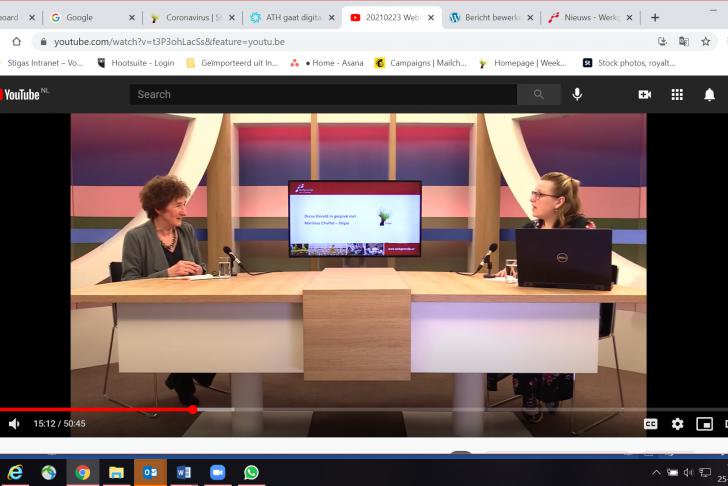The height and width of the screenshot is (486, 728).
Task: Open Word from the taskbar
Action: (x=184, y=473)
